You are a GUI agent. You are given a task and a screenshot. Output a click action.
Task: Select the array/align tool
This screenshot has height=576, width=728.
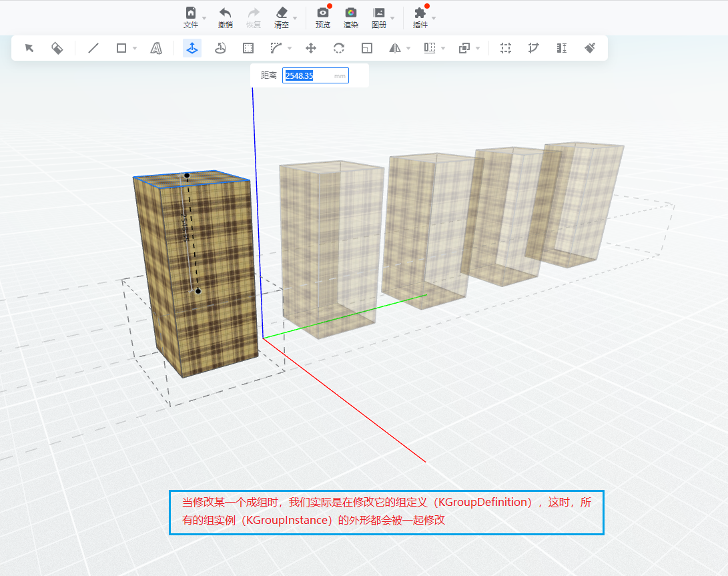pyautogui.click(x=430, y=48)
